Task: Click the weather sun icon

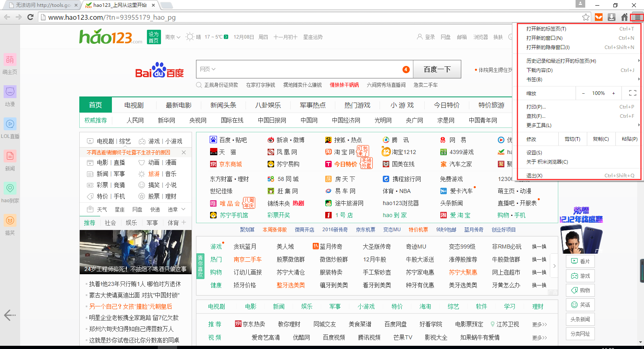Action: coord(190,37)
